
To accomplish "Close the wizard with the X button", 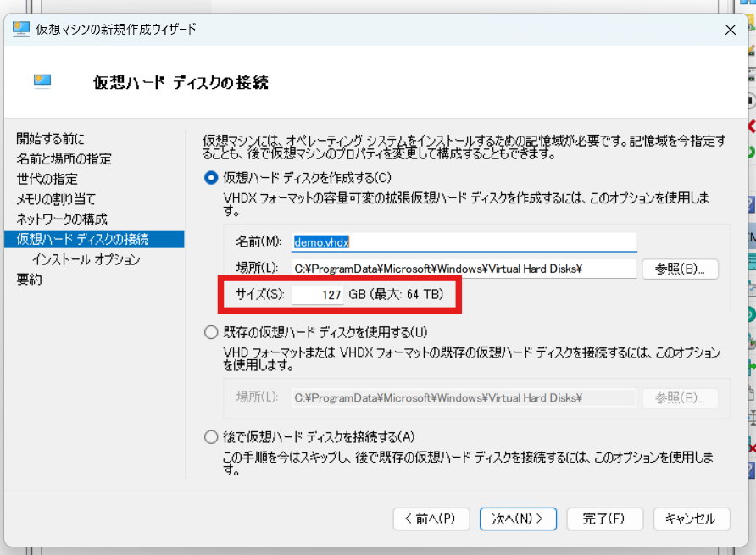I will (730, 30).
